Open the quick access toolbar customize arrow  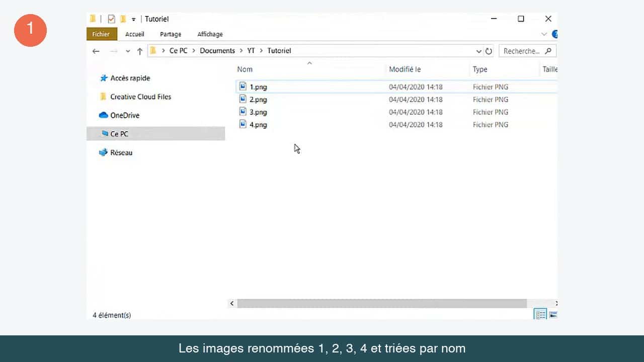tap(133, 20)
